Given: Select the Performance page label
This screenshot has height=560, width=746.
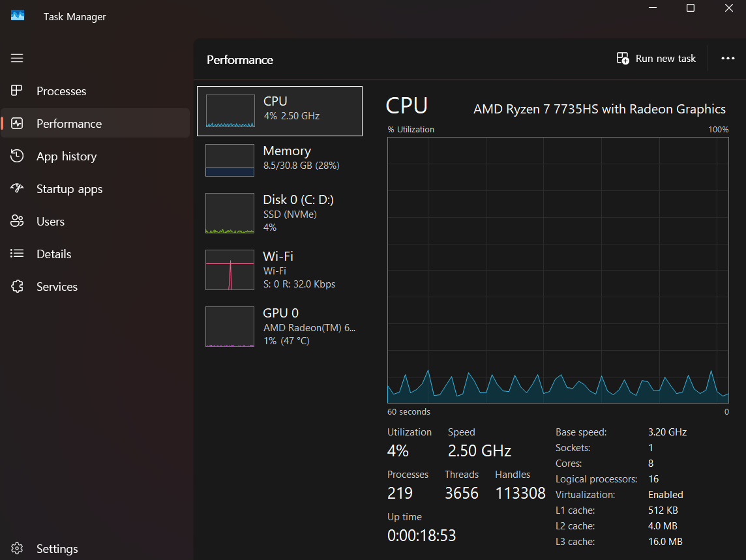Looking at the screenshot, I should click(69, 124).
